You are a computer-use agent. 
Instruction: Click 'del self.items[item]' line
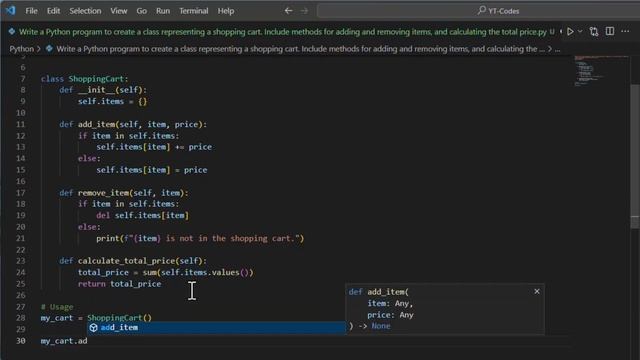[x=142, y=216]
